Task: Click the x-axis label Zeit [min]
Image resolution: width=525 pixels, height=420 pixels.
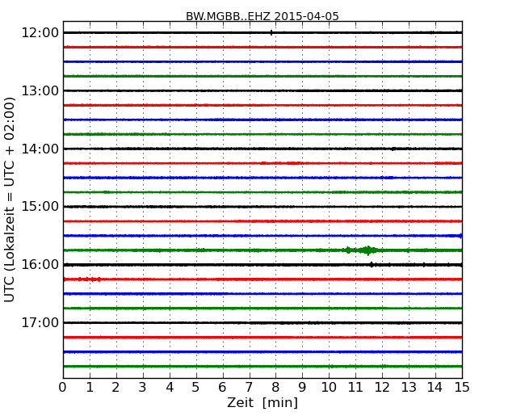Action: [x=262, y=402]
